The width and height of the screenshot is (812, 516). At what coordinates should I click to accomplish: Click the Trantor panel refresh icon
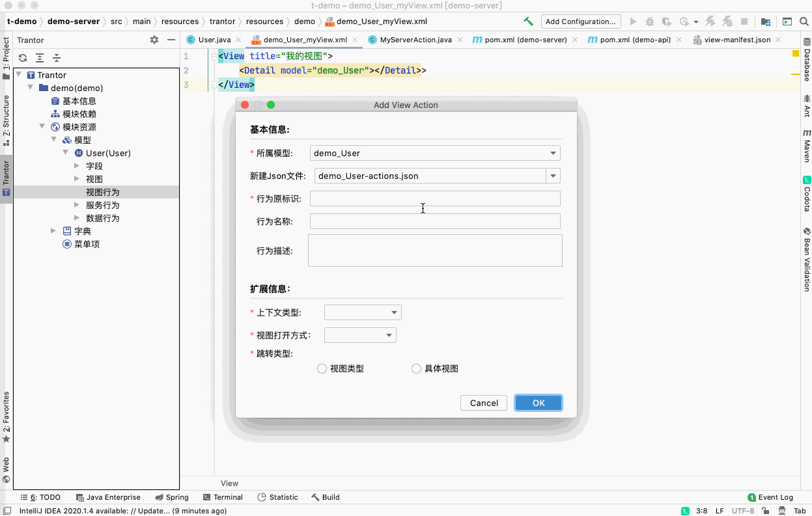click(x=23, y=58)
